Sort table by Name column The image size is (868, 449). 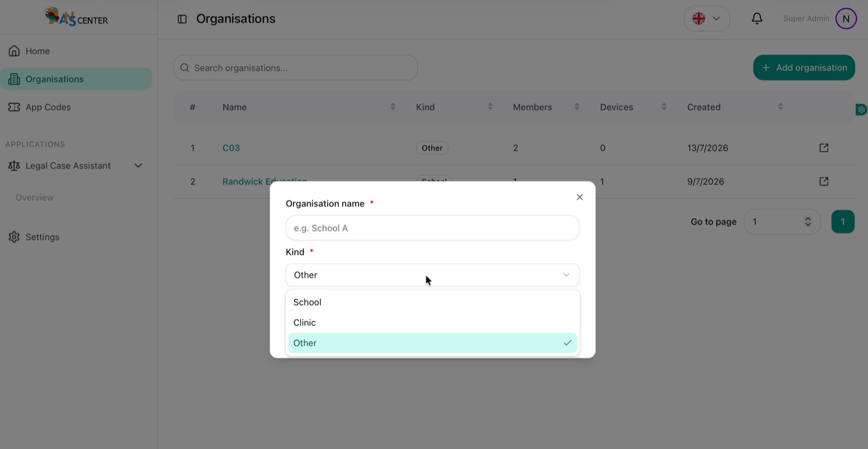click(x=393, y=107)
